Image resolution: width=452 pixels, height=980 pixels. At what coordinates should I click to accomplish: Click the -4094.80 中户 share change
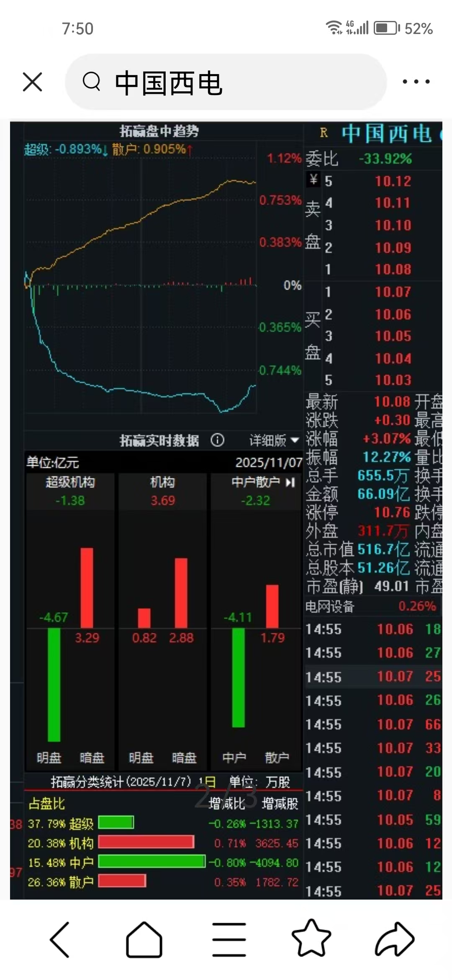[274, 862]
